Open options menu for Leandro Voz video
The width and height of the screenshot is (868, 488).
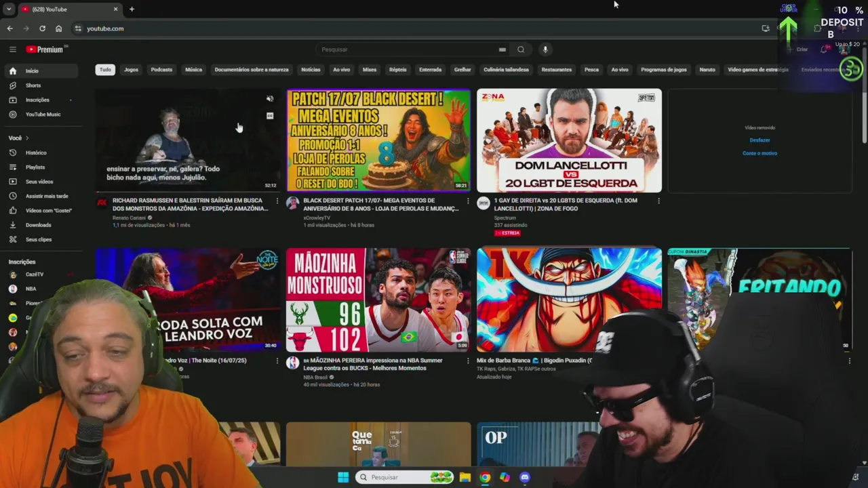[x=277, y=361]
